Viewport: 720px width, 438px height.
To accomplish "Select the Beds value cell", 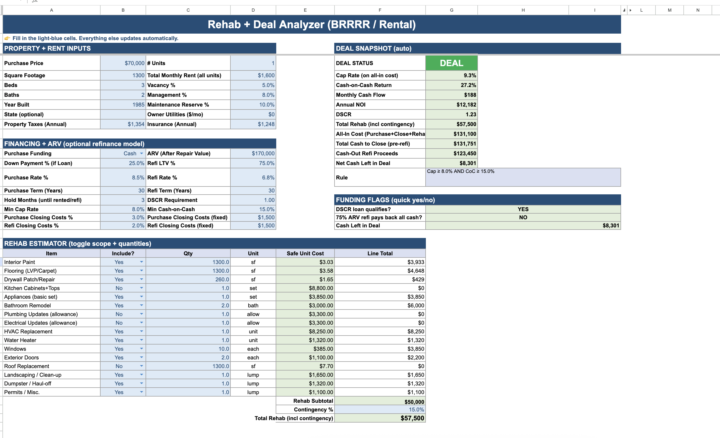I will pyautogui.click(x=123, y=85).
